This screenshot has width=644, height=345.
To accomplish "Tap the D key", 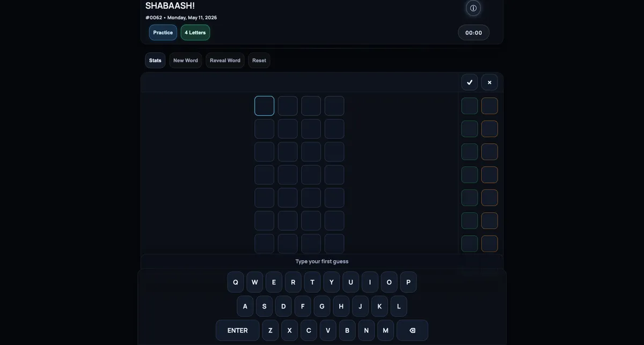I will 283,306.
